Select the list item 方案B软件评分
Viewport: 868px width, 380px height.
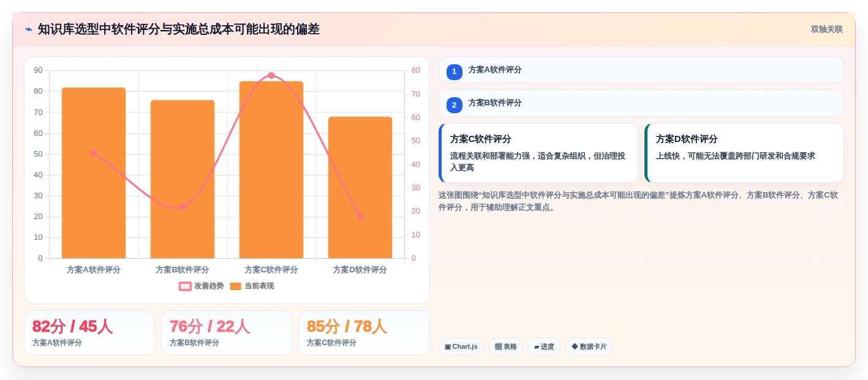pos(641,103)
